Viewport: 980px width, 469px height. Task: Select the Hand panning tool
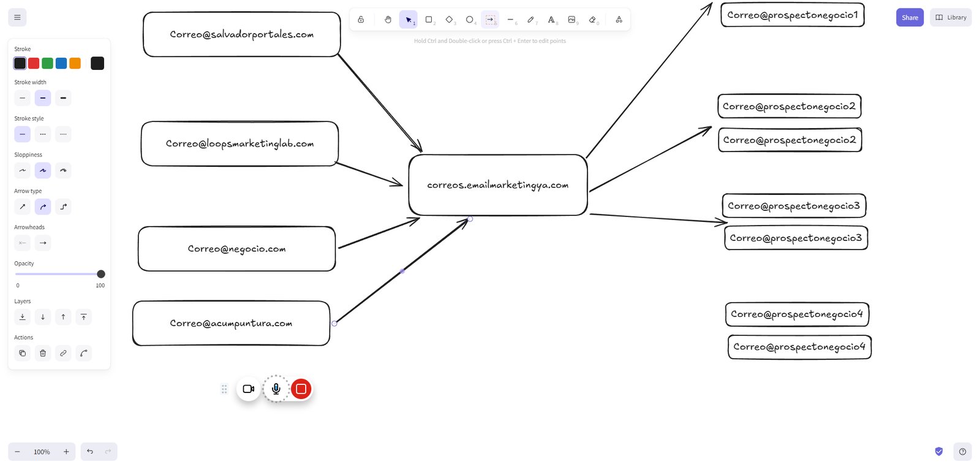pos(388,20)
